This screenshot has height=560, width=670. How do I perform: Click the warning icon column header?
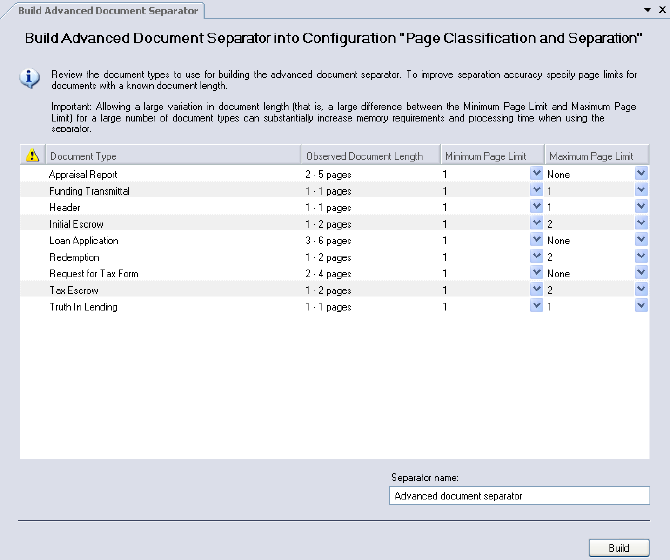pyautogui.click(x=32, y=156)
